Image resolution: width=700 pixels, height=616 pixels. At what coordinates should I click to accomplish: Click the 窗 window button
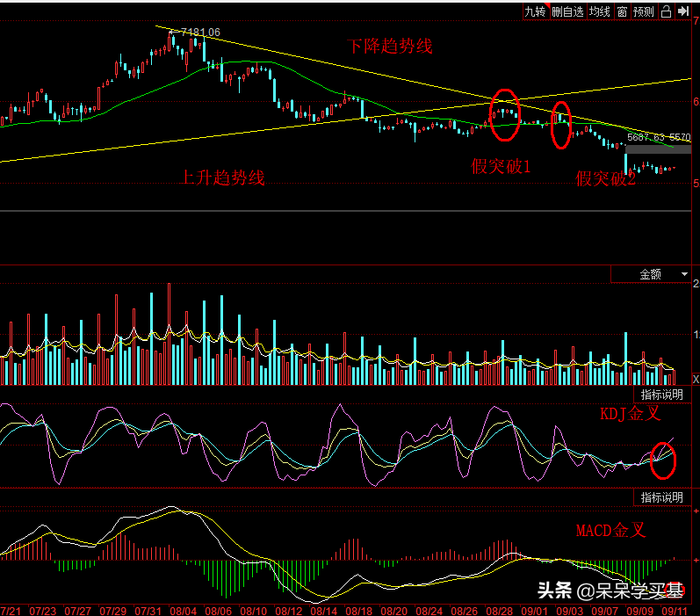(x=622, y=11)
